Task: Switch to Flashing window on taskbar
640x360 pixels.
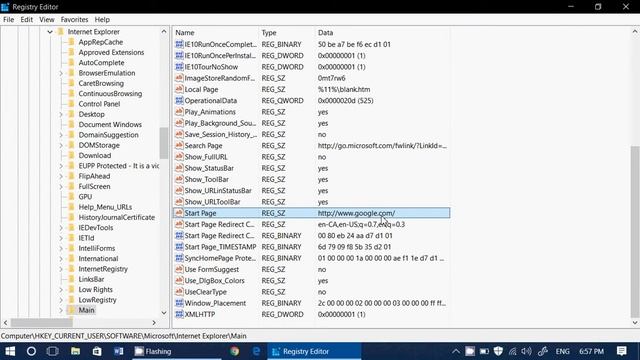Action: [x=176, y=351]
